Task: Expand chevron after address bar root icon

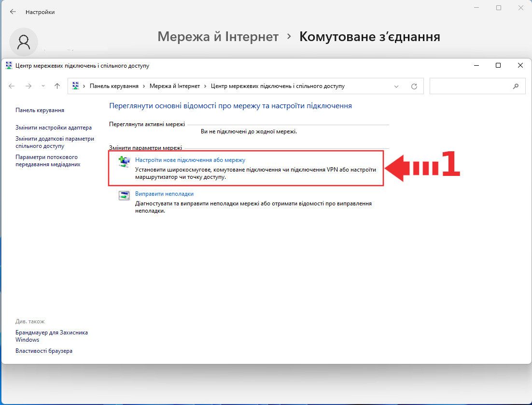Action: (x=84, y=87)
